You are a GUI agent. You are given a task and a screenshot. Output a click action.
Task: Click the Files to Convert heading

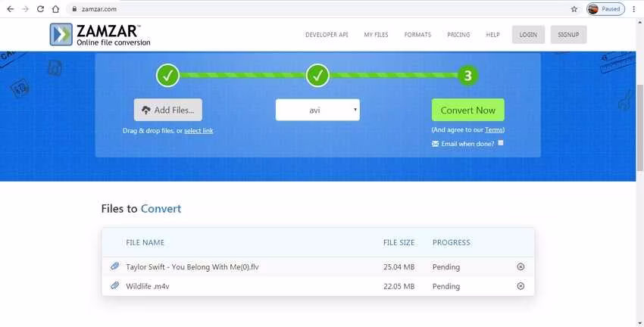141,208
